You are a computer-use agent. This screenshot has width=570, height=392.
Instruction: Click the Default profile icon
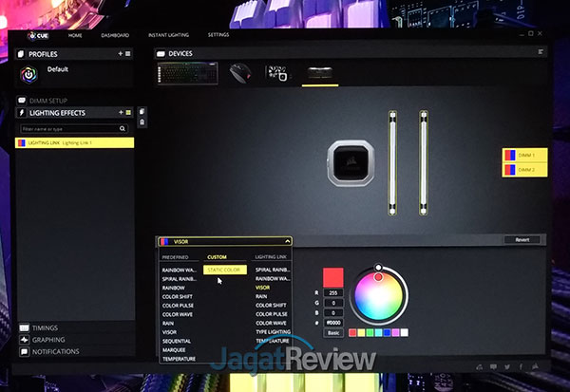point(28,73)
